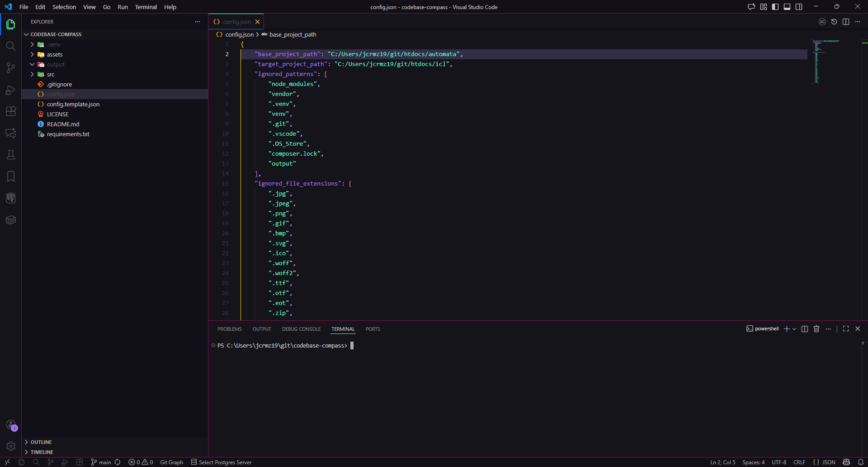Open Customize Layout in title bar
This screenshot has width=868, height=467.
[764, 7]
